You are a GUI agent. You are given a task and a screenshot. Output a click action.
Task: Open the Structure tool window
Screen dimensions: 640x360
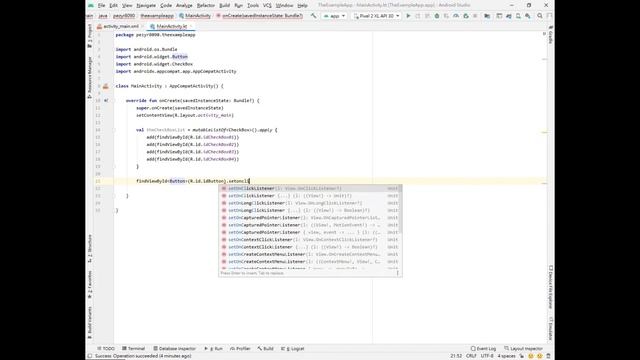(x=90, y=249)
